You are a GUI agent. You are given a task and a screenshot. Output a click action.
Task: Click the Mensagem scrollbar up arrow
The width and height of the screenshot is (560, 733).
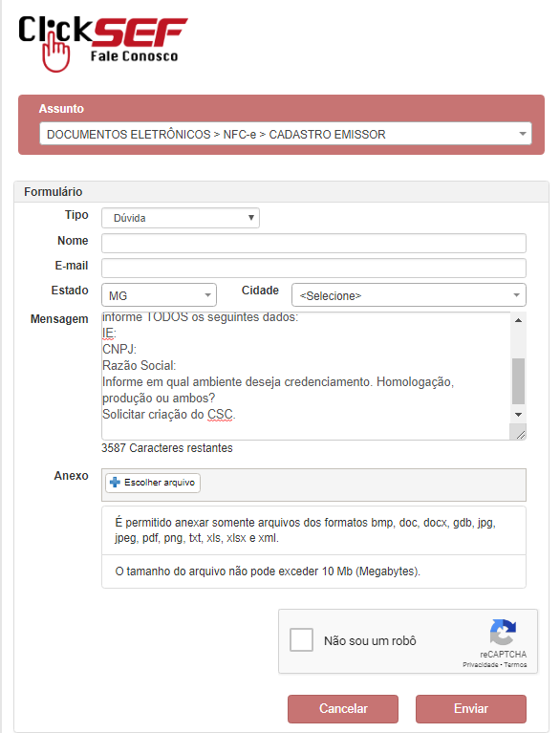pos(518,320)
